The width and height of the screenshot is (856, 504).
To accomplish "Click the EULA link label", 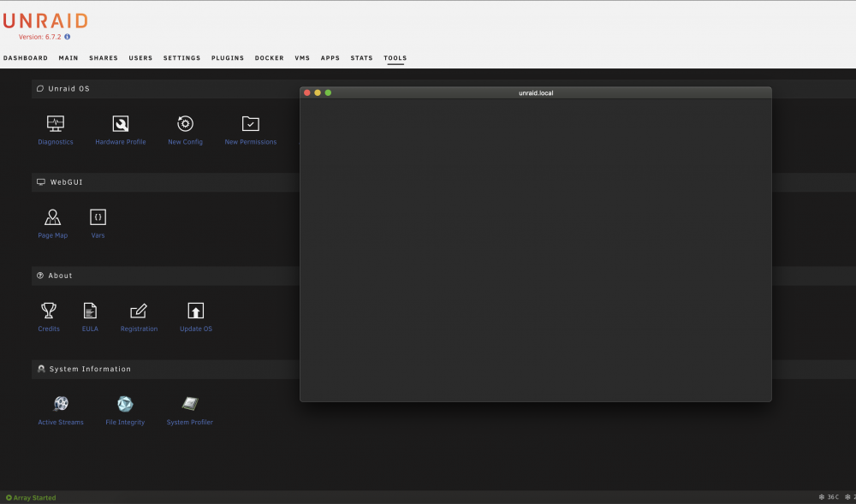I will click(90, 329).
